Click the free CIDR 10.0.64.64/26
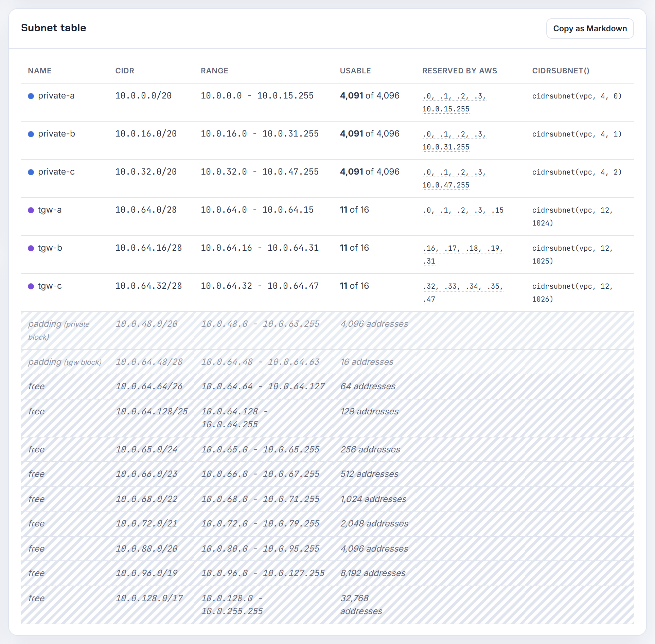This screenshot has width=655, height=644. point(149,387)
